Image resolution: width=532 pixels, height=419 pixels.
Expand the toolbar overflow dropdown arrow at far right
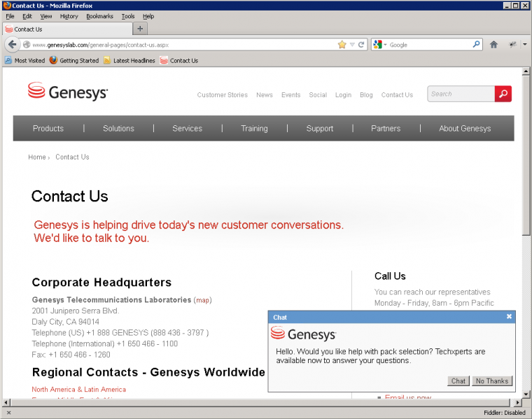click(525, 44)
